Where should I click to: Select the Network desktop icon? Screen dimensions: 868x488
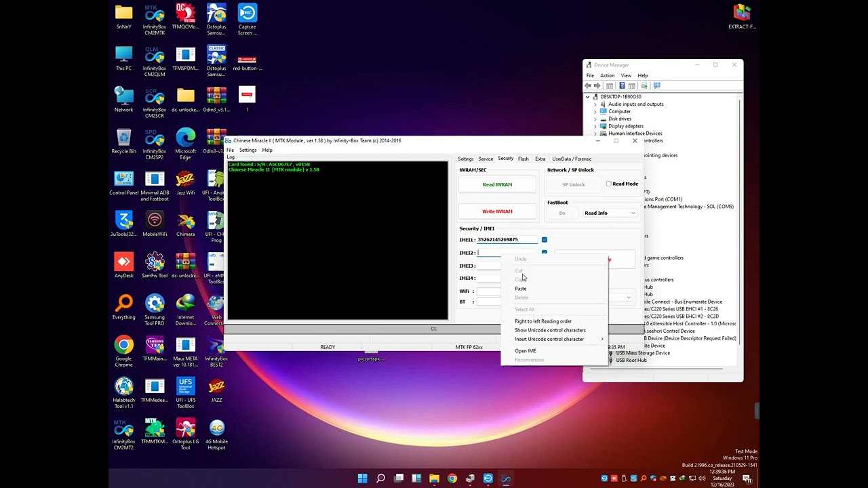(123, 100)
